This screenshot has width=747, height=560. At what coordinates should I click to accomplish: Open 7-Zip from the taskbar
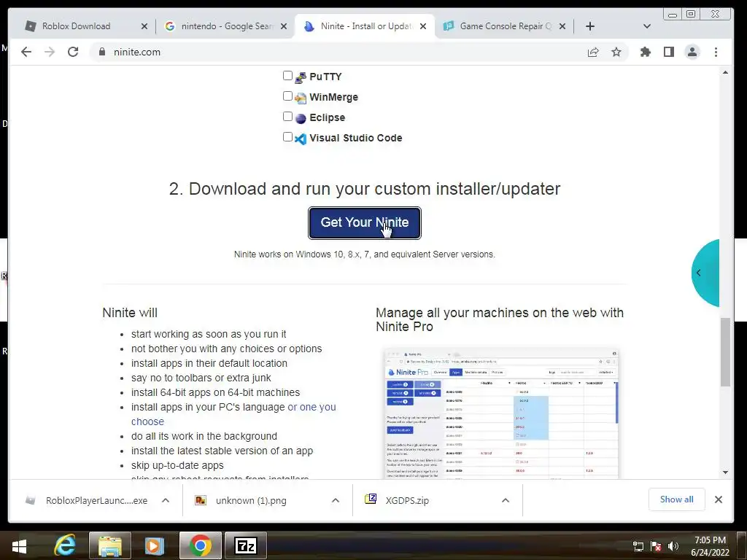pyautogui.click(x=246, y=545)
